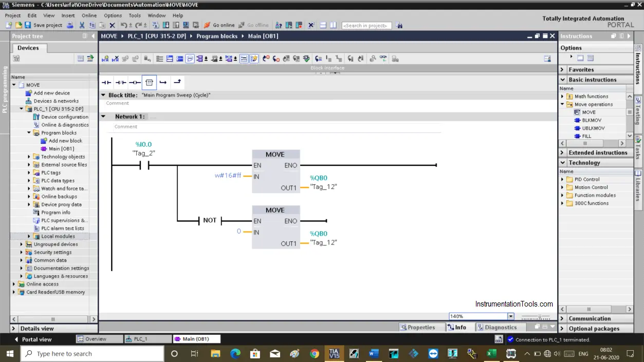
Task: Collapse Project tree panel with the arrow
Action: click(93, 36)
